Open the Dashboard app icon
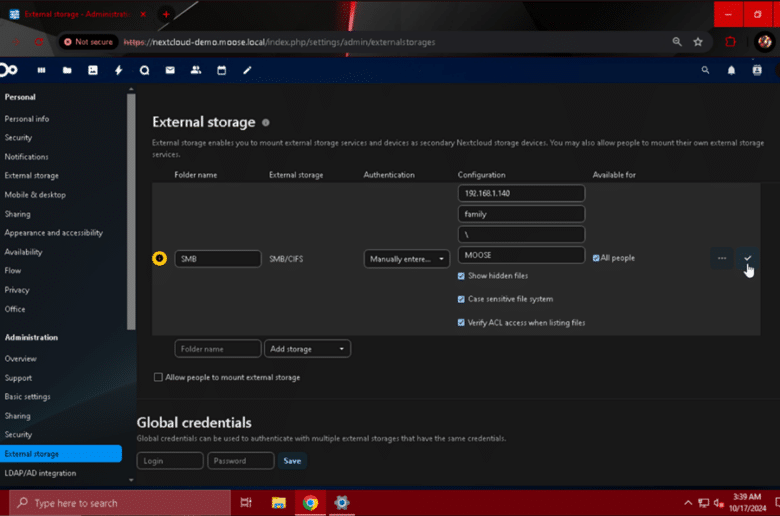The height and width of the screenshot is (516, 780). pos(41,70)
